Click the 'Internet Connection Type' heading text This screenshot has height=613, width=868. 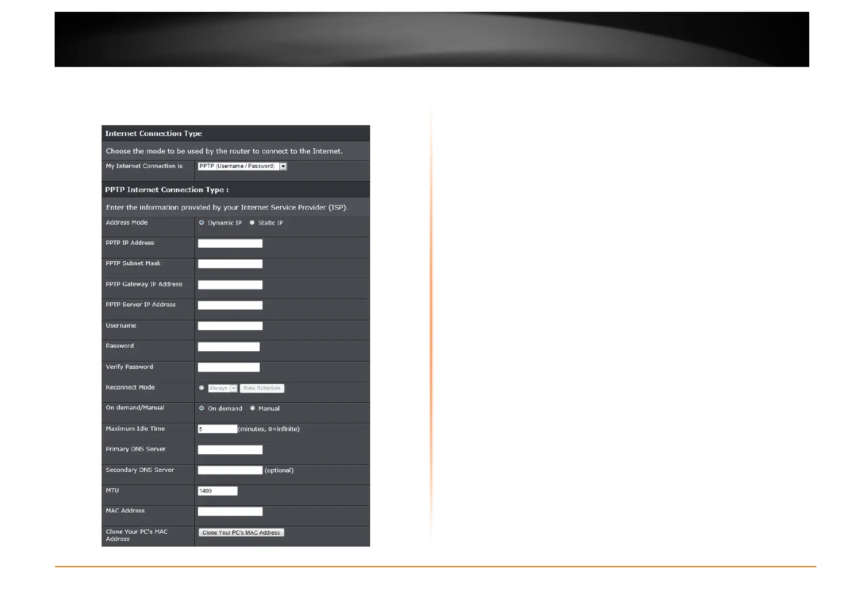click(x=154, y=133)
